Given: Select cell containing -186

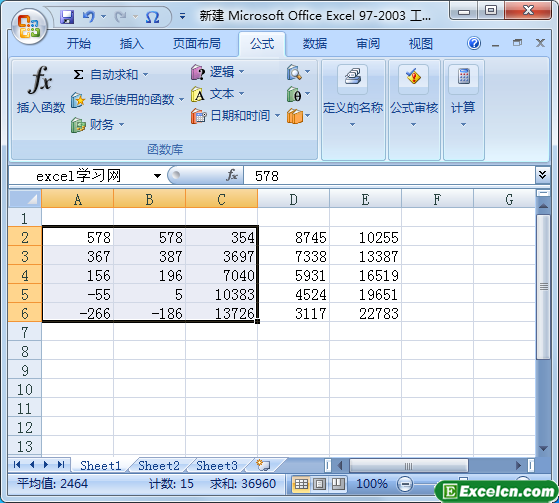Looking at the screenshot, I should [149, 314].
